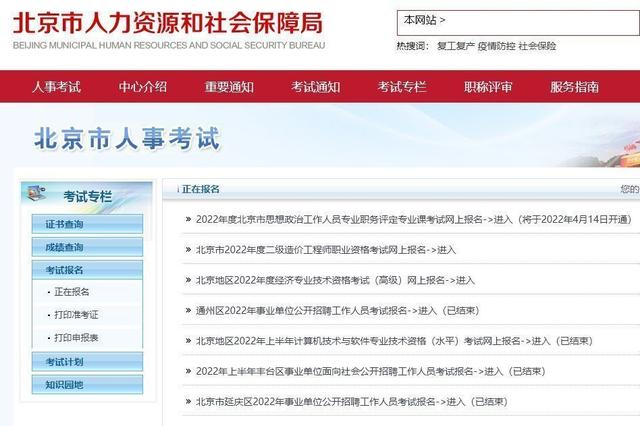Image resolution: width=640 pixels, height=426 pixels.
Task: Open 职称评审 navigation item
Action: [488, 87]
